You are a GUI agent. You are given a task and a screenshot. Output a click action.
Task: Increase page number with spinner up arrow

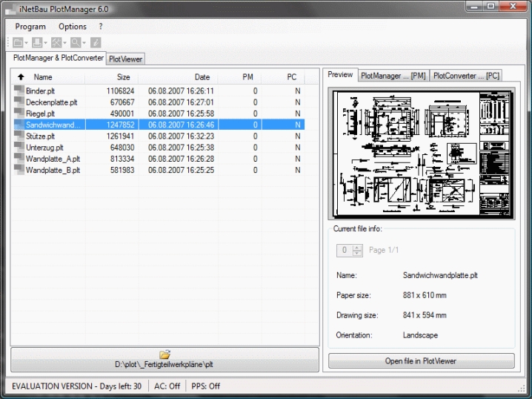[358, 247]
